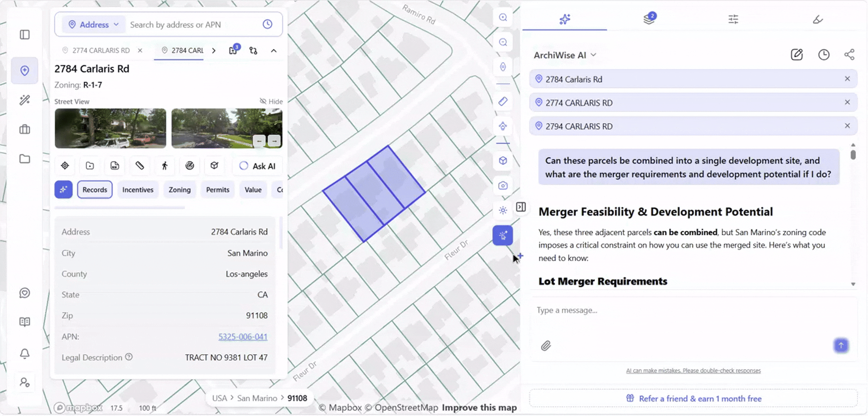The image size is (868, 416).
Task: Click the compare parcels route icon
Action: (253, 50)
